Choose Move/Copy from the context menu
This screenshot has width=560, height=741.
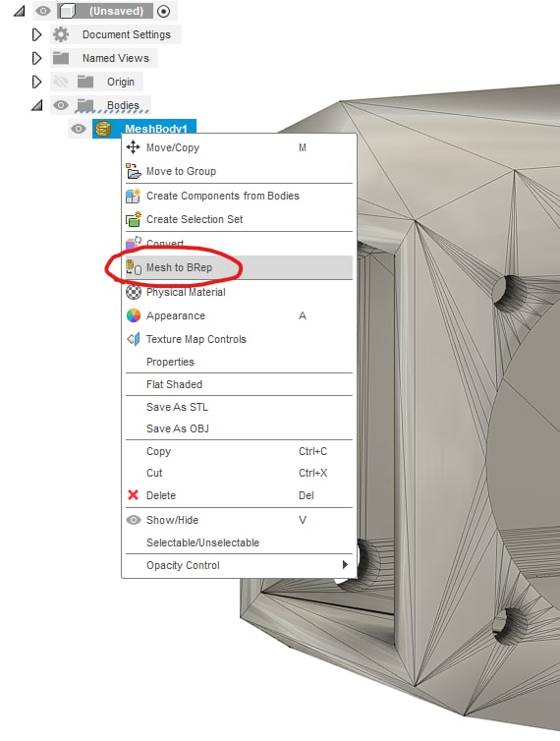(239, 147)
